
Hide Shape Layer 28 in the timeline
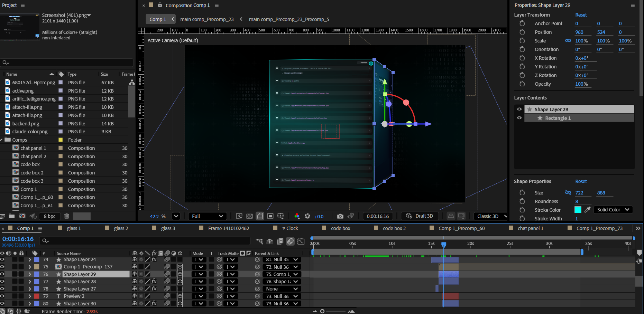coord(2,282)
